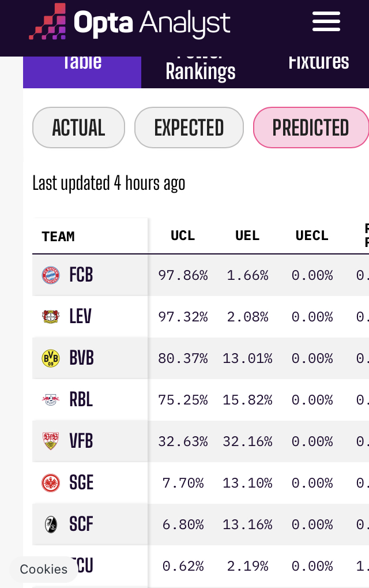Image resolution: width=369 pixels, height=588 pixels.
Task: Click the Opta Analyst logo
Action: [x=130, y=22]
